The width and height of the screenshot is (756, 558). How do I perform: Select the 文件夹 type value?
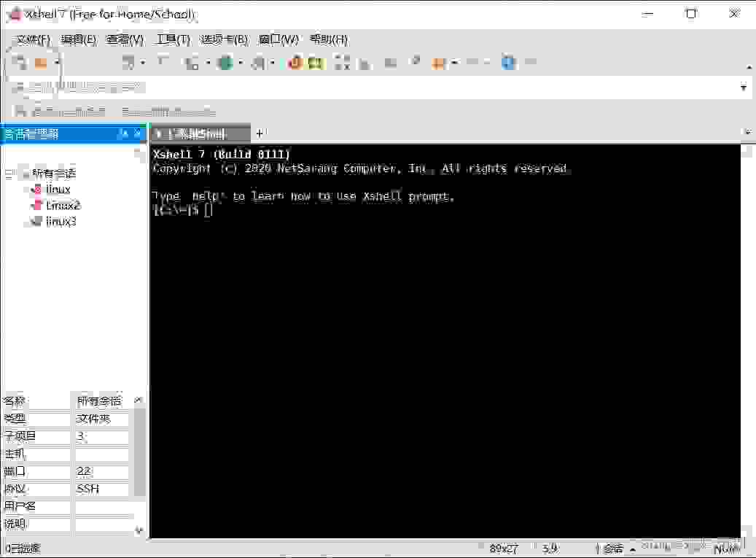93,419
